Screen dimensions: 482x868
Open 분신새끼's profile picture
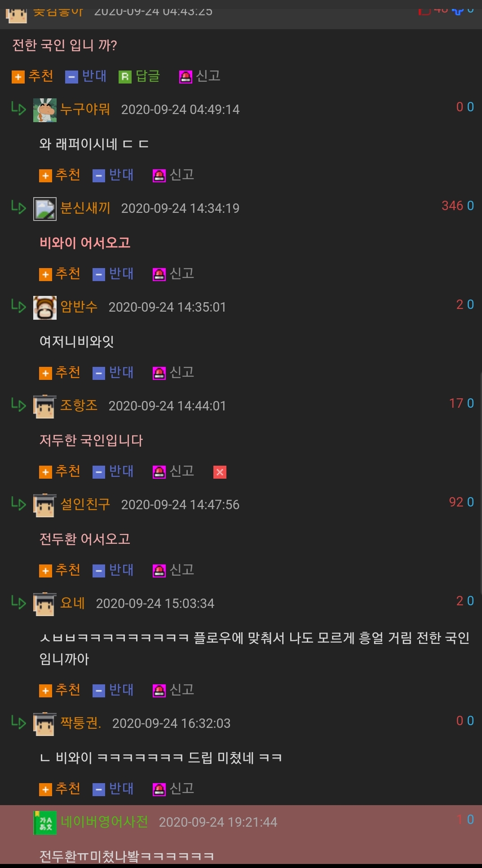(x=45, y=209)
